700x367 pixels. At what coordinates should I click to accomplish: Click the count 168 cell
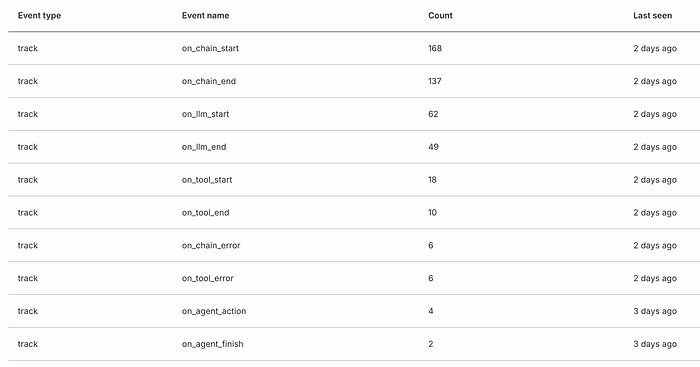pos(435,48)
